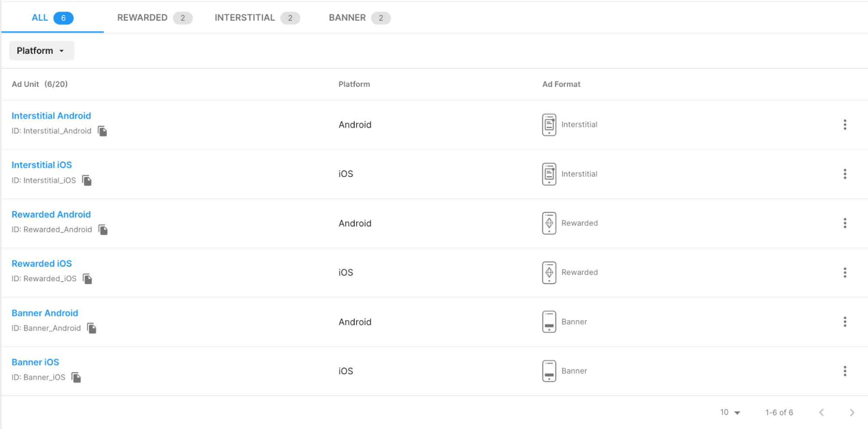Screen dimensions: 868x429
Task: Open the Rewarded Android ad unit link
Action: coord(51,215)
